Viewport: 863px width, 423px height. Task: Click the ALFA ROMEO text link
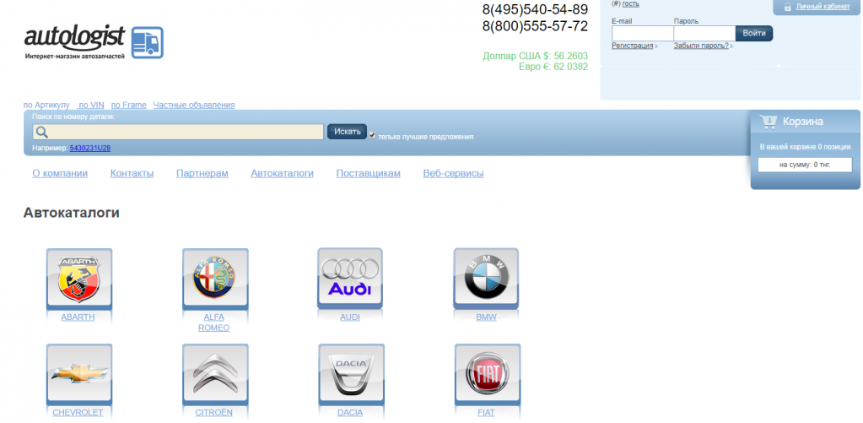point(214,322)
